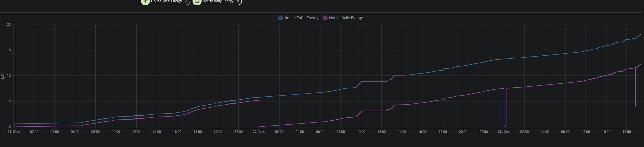Click the purple line's midnight drop on 22. Dez.

(x=259, y=113)
